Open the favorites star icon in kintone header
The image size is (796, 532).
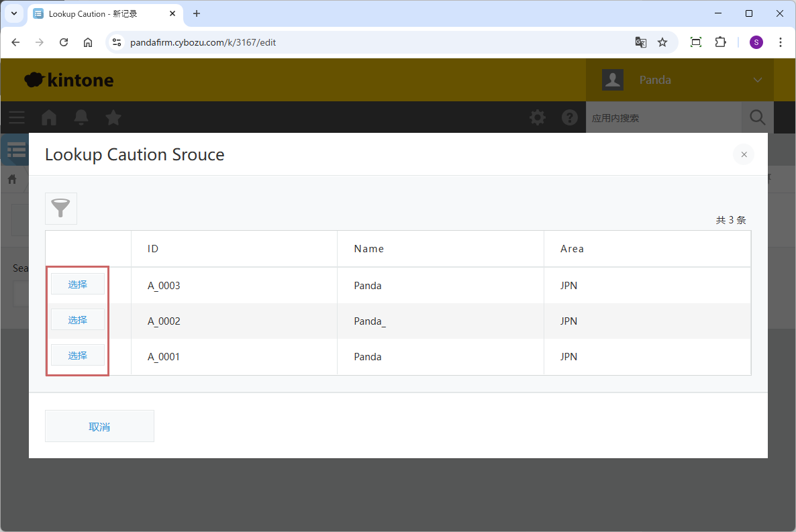pyautogui.click(x=113, y=118)
